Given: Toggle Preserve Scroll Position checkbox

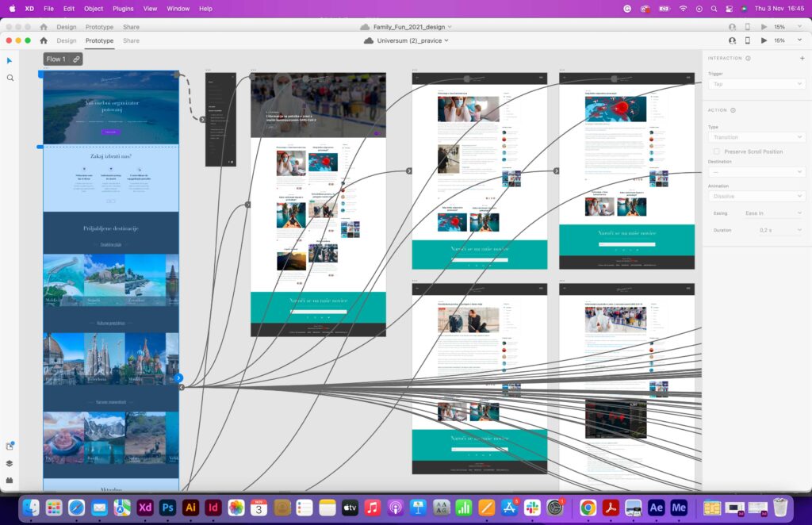Looking at the screenshot, I should [717, 151].
